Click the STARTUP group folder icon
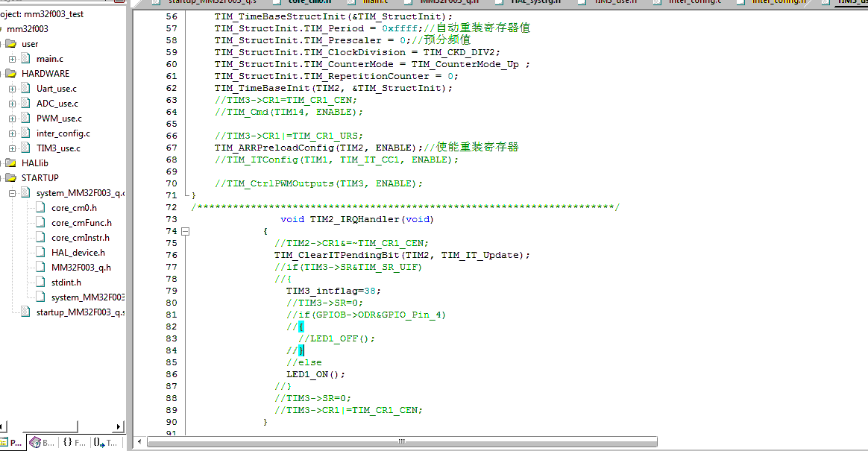The width and height of the screenshot is (868, 451). coord(11,178)
